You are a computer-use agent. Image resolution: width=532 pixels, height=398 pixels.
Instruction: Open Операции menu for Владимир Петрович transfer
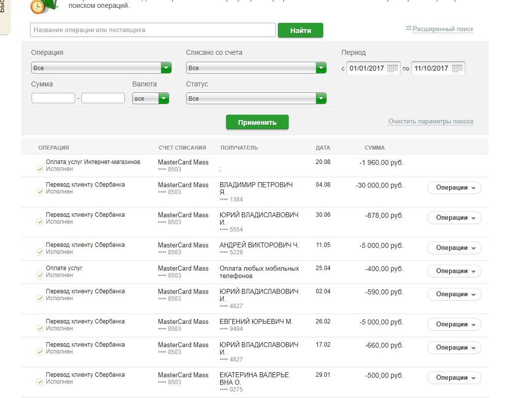pyautogui.click(x=454, y=188)
